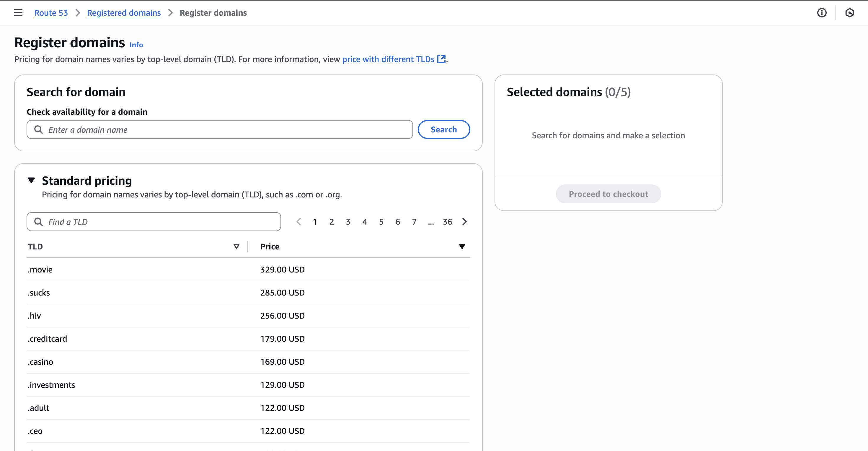Go to the next pricing page with the right arrow
The width and height of the screenshot is (868, 451).
point(464,222)
